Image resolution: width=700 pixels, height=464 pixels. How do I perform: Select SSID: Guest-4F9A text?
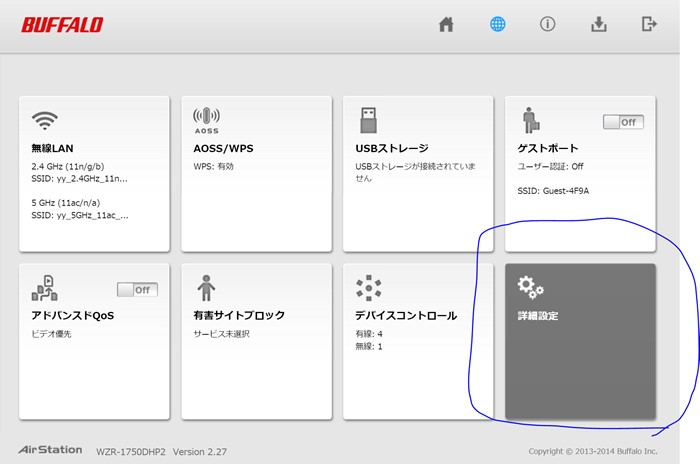pyautogui.click(x=553, y=191)
